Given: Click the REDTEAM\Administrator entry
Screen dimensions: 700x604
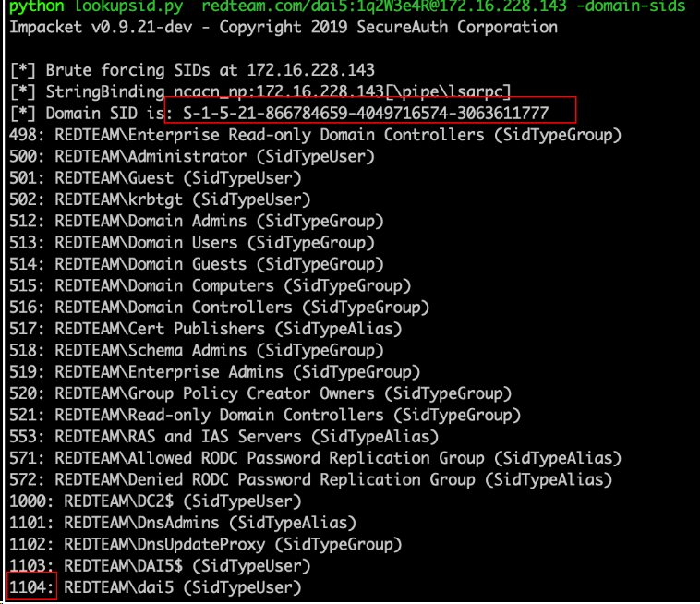Looking at the screenshot, I should [151, 156].
